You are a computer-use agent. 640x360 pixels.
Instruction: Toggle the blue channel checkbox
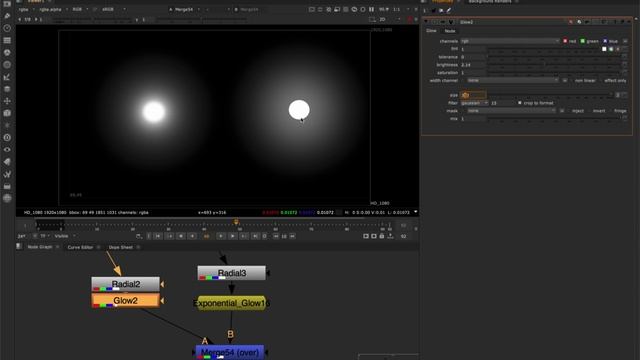[605, 41]
